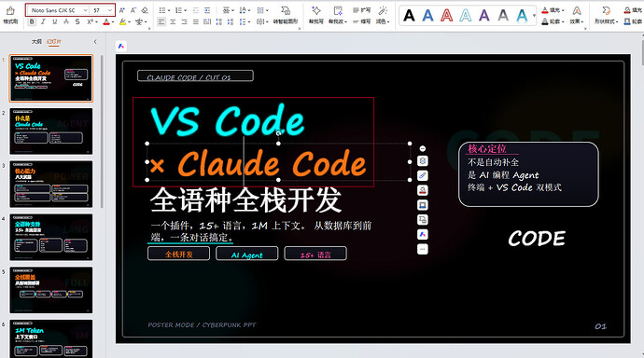
Task: Align text left
Action: [x=161, y=21]
